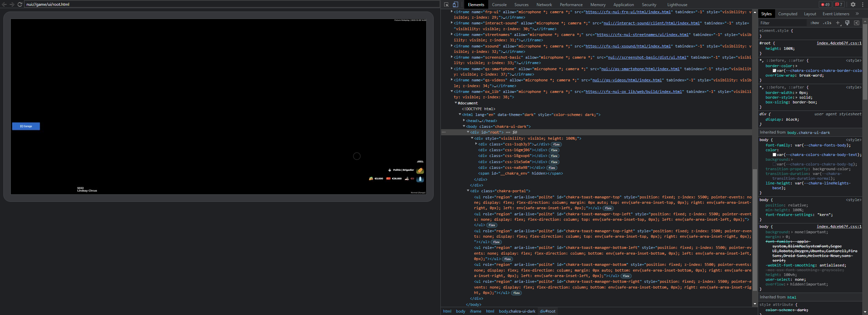The width and height of the screenshot is (868, 315).
Task: Toggle the device toolbar icon
Action: point(455,5)
